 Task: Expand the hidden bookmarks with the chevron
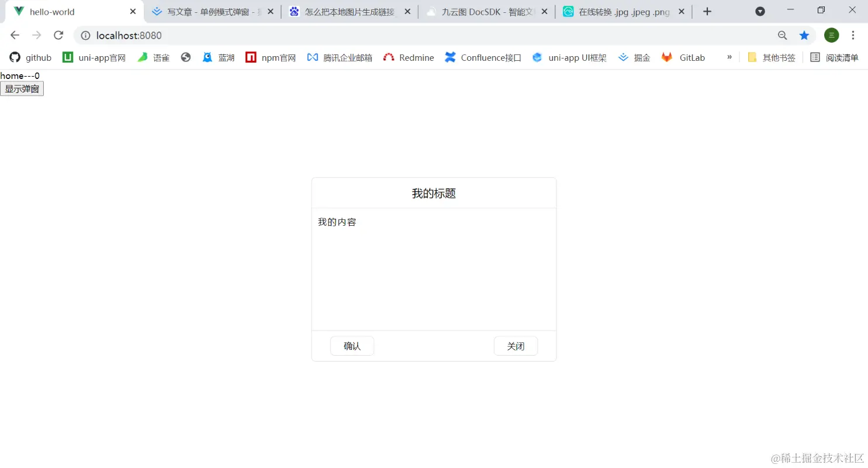point(728,57)
